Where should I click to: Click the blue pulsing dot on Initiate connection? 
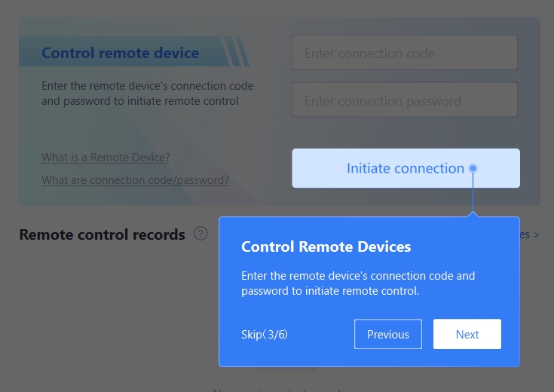click(473, 168)
